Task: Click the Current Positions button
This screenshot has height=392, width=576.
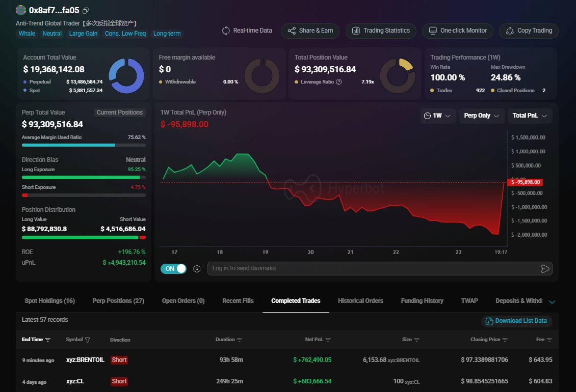Action: (x=119, y=113)
